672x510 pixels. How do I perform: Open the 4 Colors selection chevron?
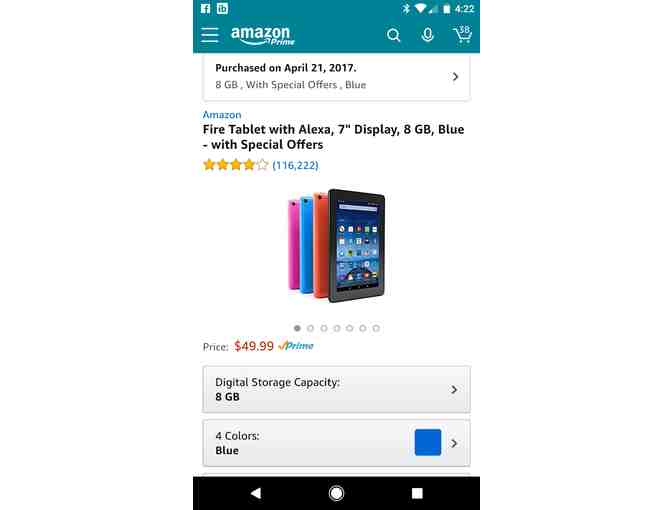(x=454, y=443)
